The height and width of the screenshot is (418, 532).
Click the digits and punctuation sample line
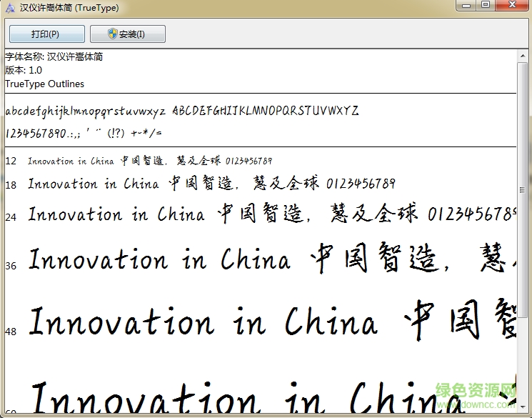tap(84, 133)
